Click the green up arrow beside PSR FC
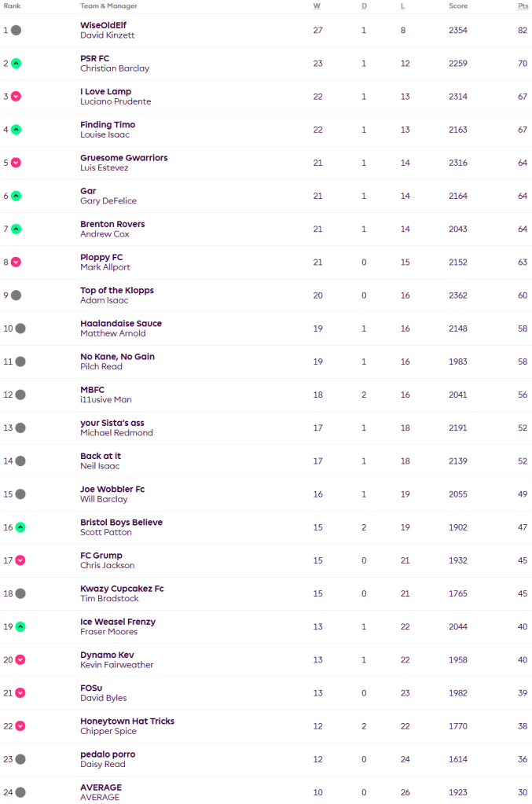The width and height of the screenshot is (532, 804). tap(17, 64)
